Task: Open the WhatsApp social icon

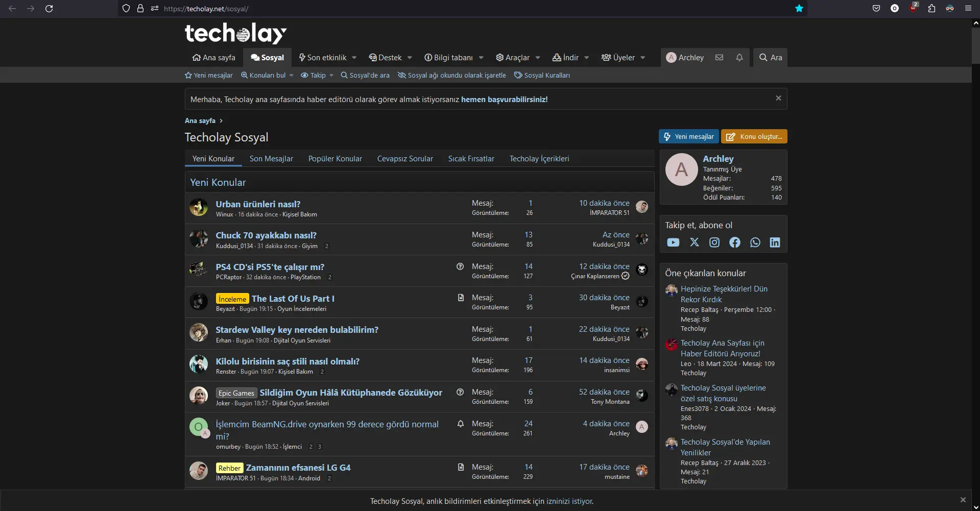Action: tap(755, 242)
